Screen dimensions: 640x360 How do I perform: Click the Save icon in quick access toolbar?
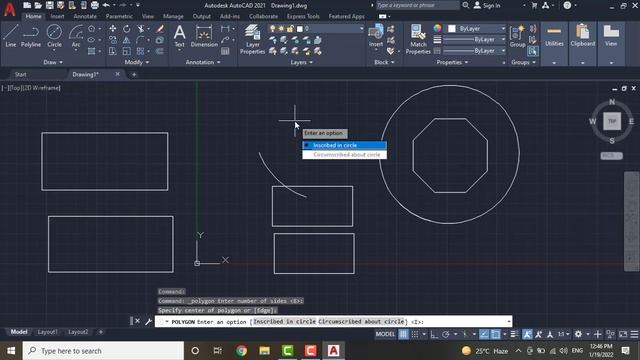click(x=49, y=5)
